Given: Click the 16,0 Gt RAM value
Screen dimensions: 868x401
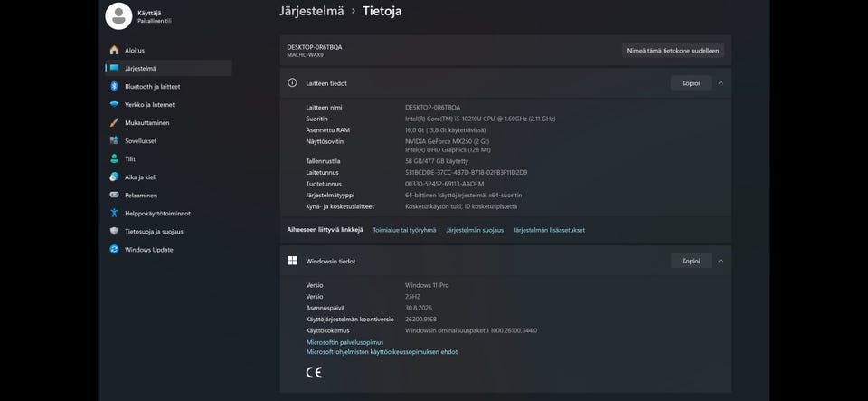Looking at the screenshot, I should 446,130.
